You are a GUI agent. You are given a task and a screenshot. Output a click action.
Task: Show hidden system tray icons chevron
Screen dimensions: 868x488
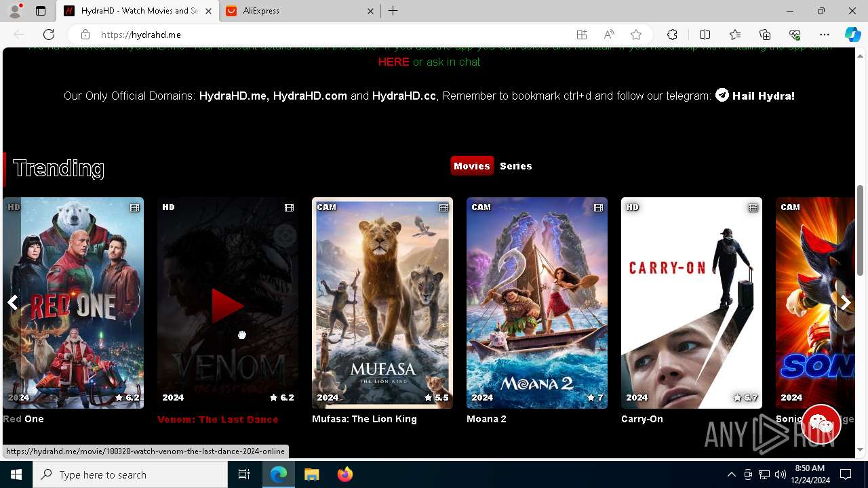(x=731, y=474)
